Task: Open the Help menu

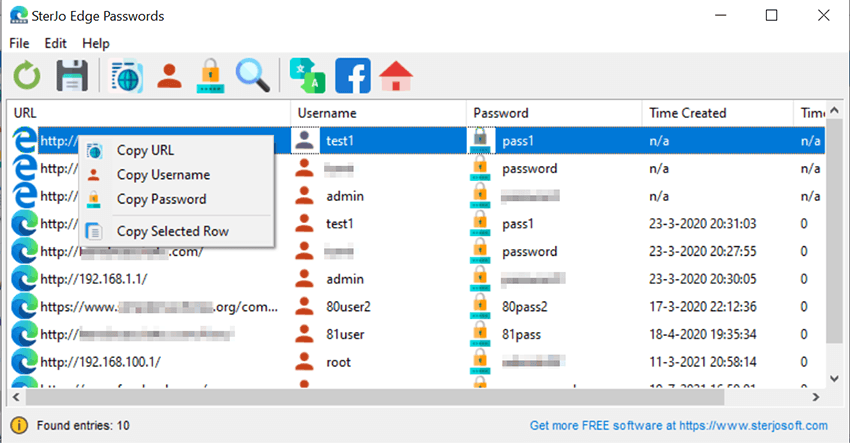Action: [96, 43]
